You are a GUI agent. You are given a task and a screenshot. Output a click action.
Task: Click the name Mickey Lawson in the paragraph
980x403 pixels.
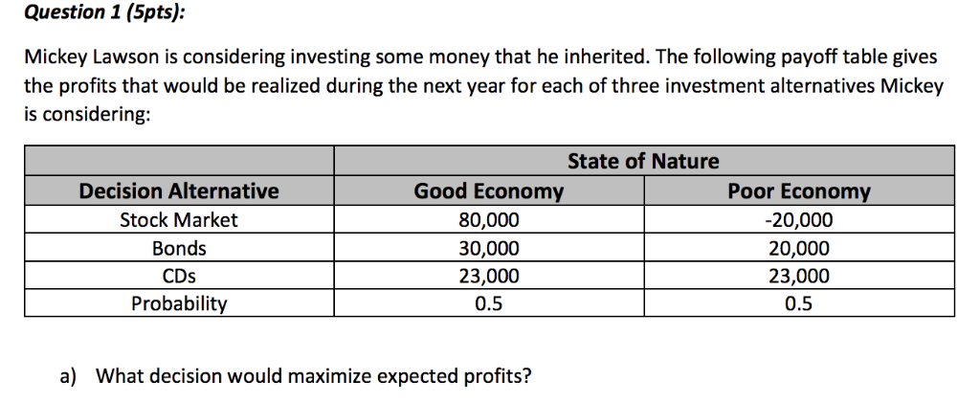(92, 57)
